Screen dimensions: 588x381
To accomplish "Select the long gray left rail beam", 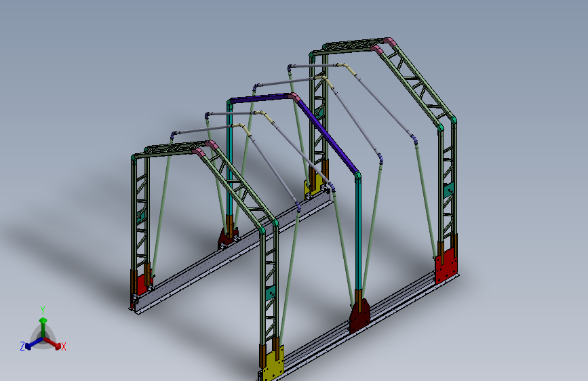I will point(231,251).
